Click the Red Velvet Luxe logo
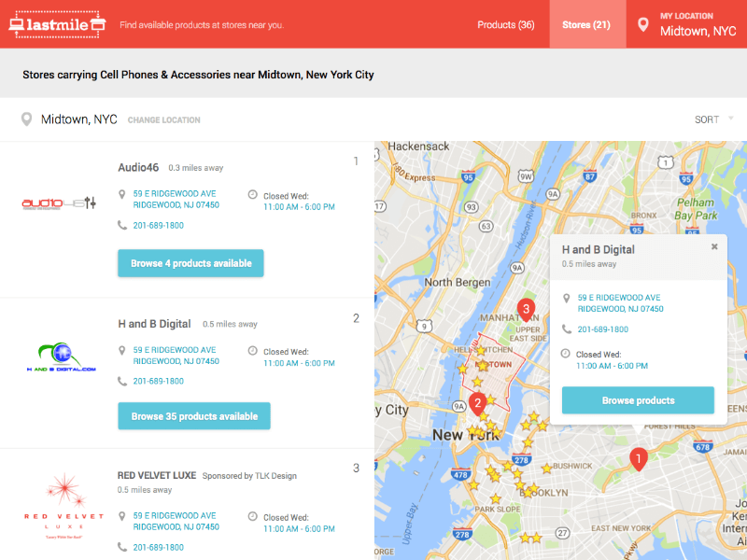 63,506
